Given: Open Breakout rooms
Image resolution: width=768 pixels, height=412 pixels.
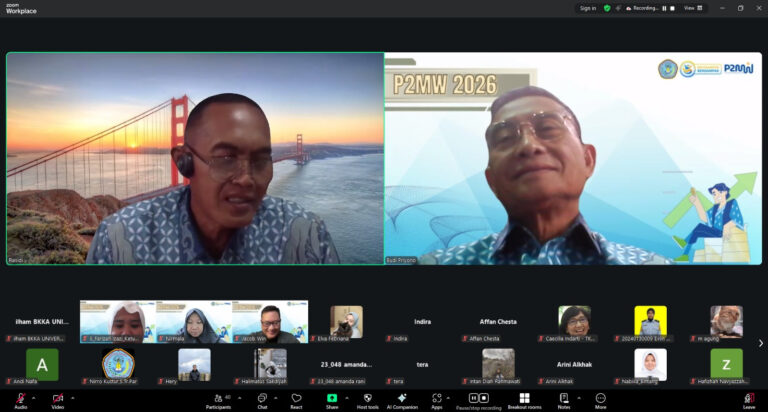Looking at the screenshot, I should click(x=524, y=399).
